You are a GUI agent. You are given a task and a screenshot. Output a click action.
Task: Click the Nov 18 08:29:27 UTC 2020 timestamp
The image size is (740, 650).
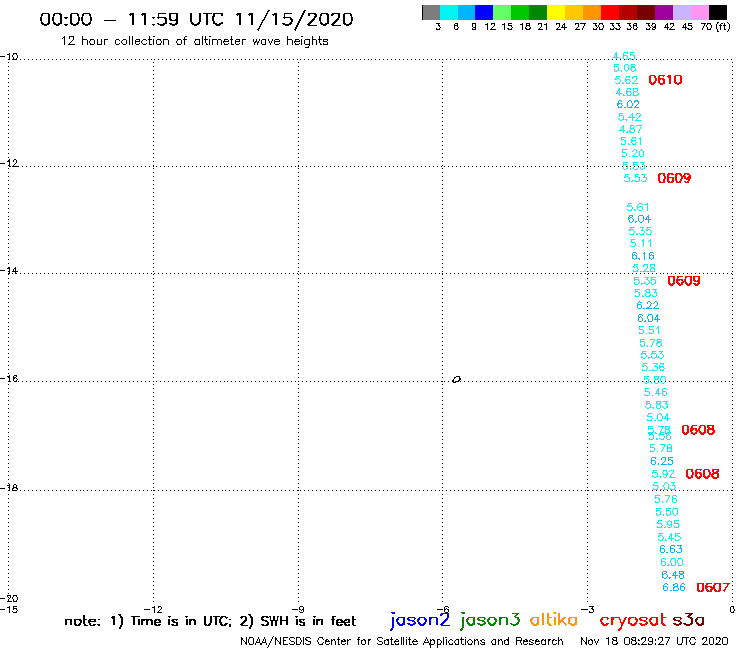[654, 641]
